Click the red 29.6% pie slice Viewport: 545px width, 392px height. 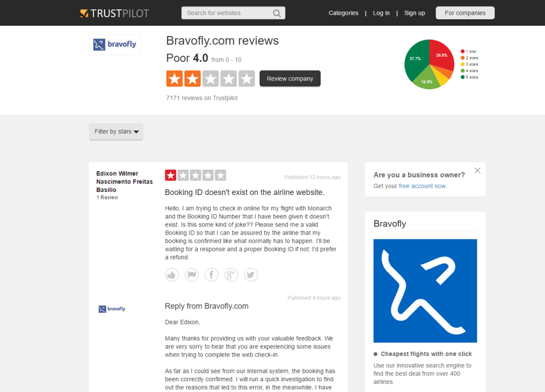(441, 55)
